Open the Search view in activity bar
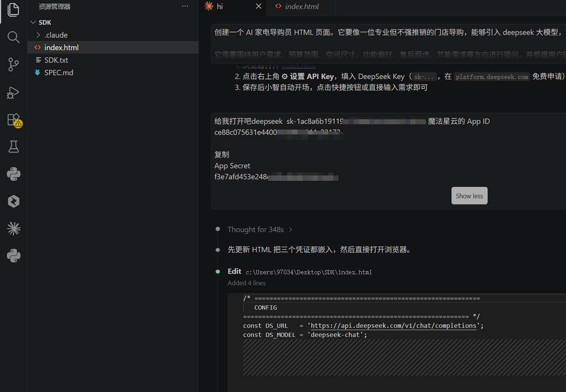This screenshot has height=392, width=566. 13,37
